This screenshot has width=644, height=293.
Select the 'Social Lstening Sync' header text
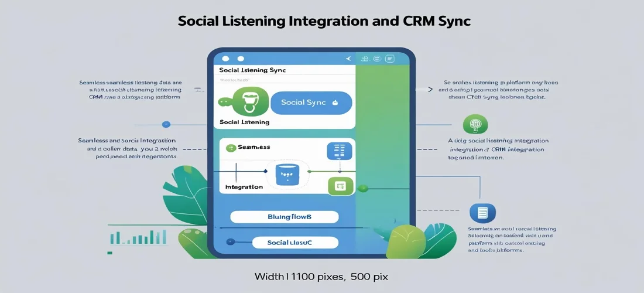252,70
